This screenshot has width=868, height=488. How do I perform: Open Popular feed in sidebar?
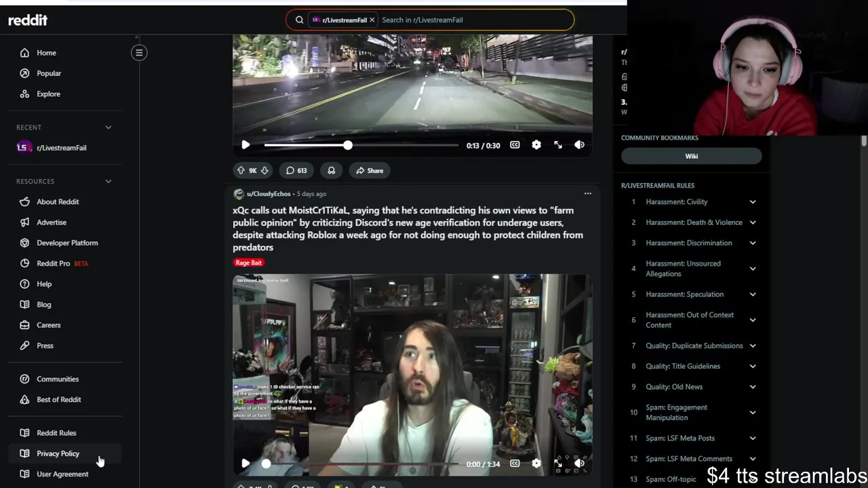coord(65,73)
